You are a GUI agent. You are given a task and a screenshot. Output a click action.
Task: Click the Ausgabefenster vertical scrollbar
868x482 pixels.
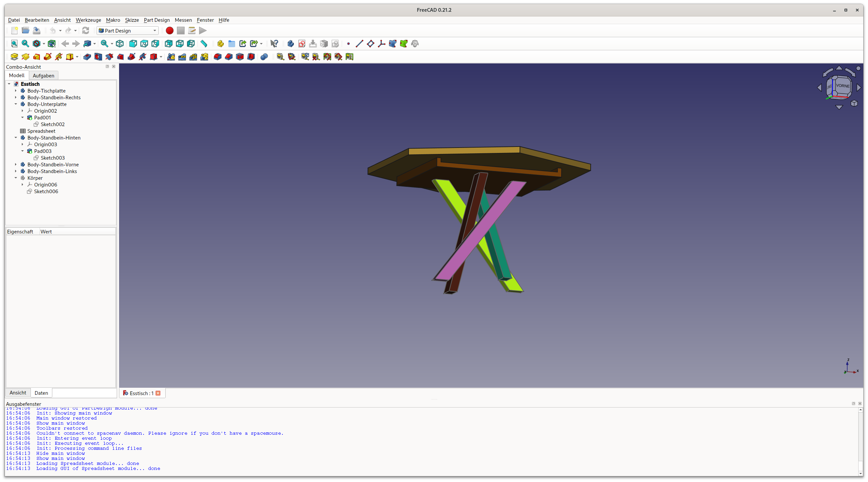point(861,441)
